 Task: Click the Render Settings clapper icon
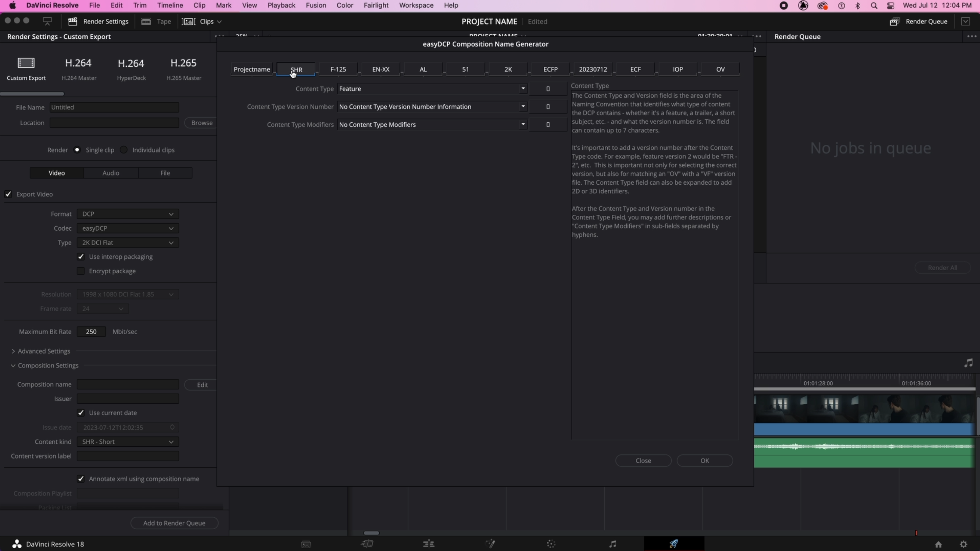pos(72,21)
